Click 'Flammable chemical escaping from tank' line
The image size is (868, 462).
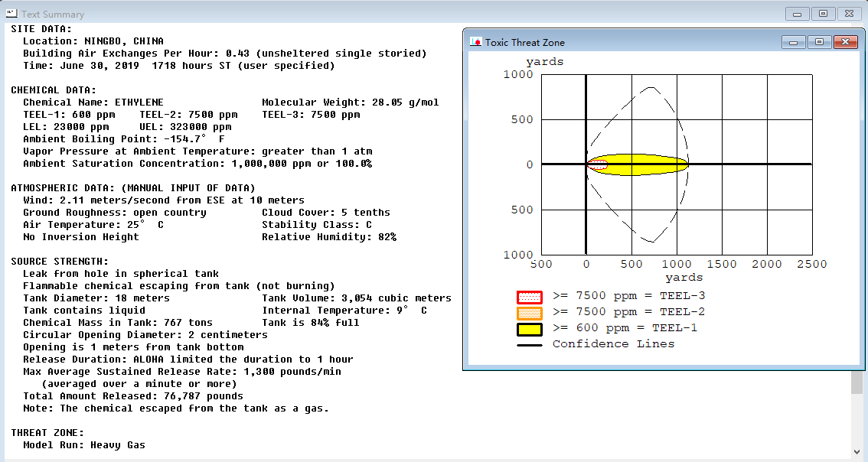coord(179,285)
